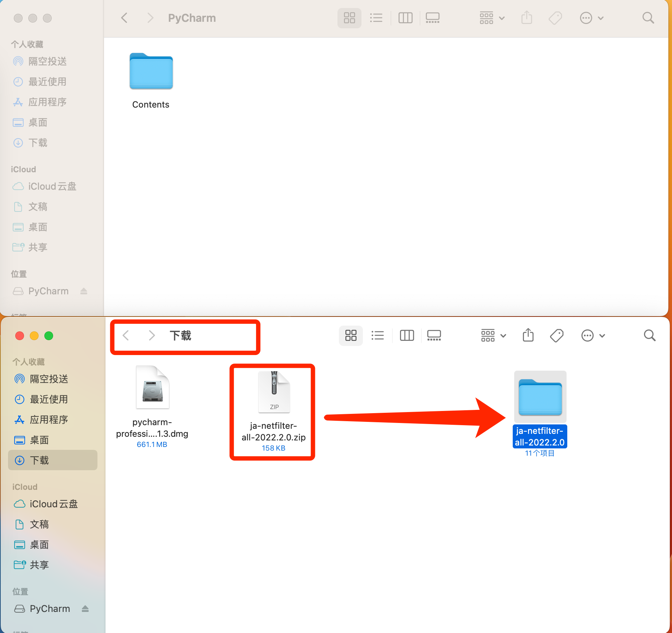Switch PyCharm window to list view
The image size is (672, 633).
(376, 18)
